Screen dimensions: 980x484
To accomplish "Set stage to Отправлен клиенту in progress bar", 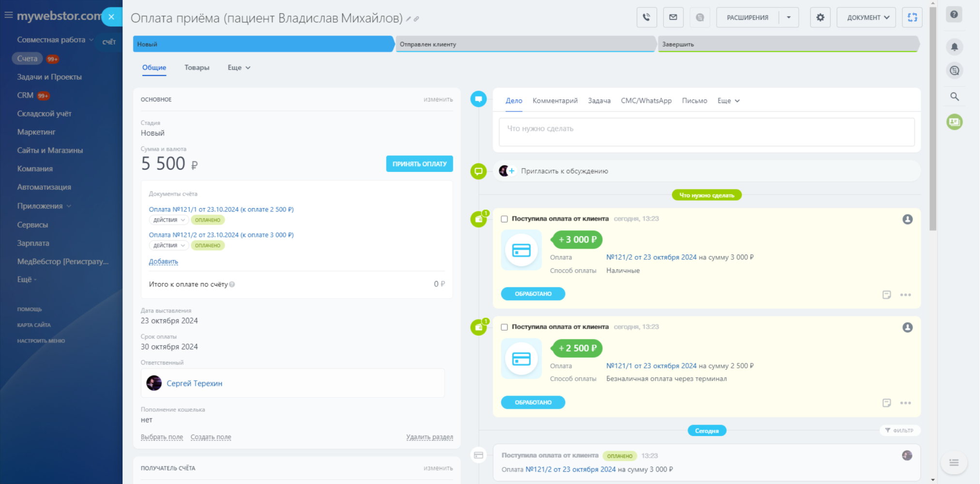I will click(x=525, y=44).
